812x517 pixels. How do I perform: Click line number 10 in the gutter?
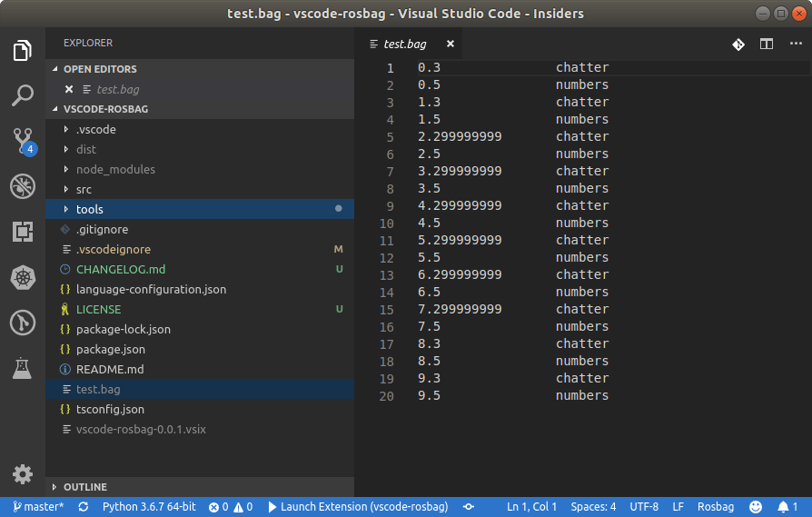[386, 224]
